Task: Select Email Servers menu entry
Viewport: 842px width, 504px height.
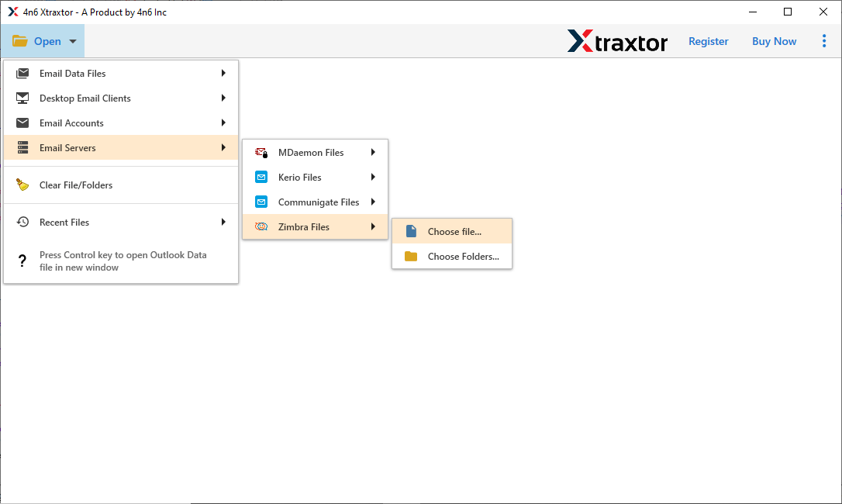Action: (x=121, y=147)
